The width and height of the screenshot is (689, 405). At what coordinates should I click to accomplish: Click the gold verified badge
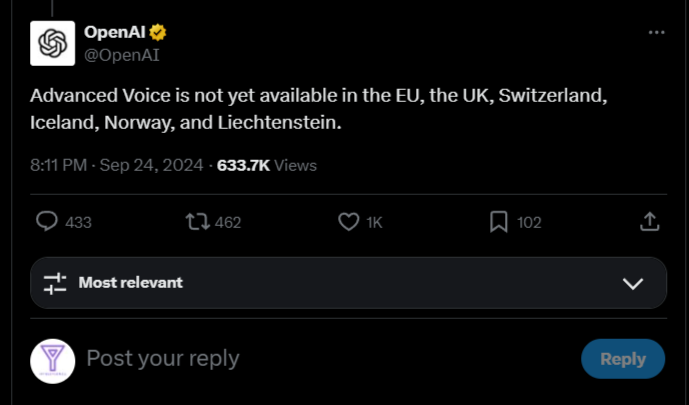click(x=158, y=33)
